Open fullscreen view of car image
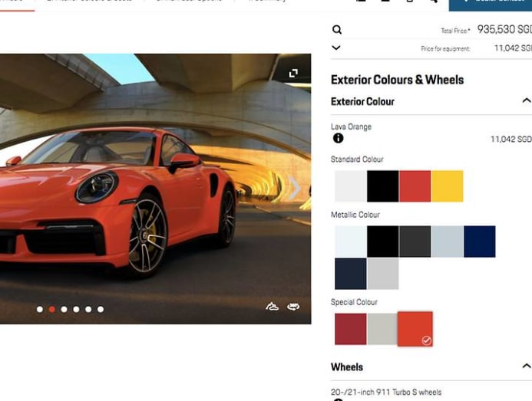Screen dimensions: 532x401 point(293,73)
